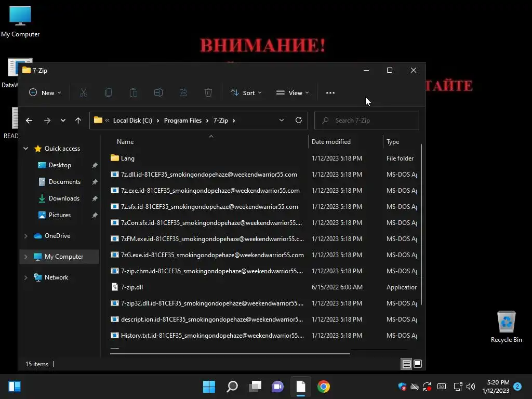Viewport: 532px width, 399px height.
Task: Switch to large thumbnails view in status bar
Action: (x=418, y=364)
